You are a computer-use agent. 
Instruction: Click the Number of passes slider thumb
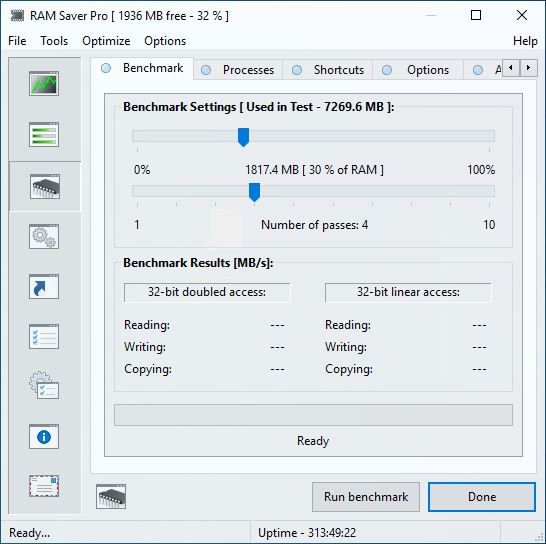pos(255,192)
